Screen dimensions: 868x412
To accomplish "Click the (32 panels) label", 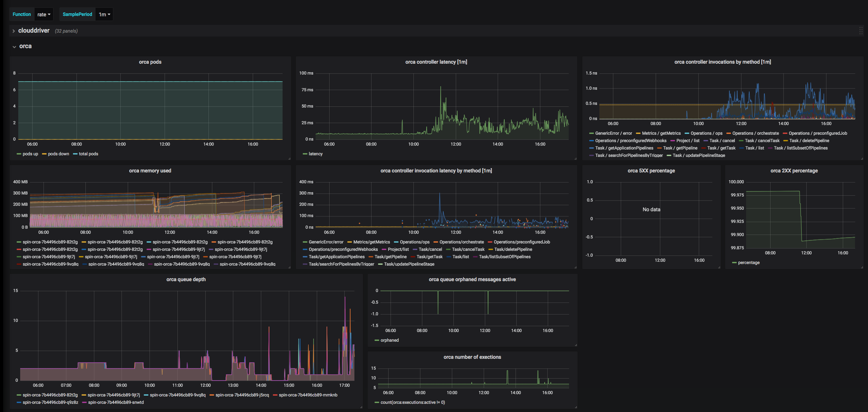I will (x=66, y=31).
